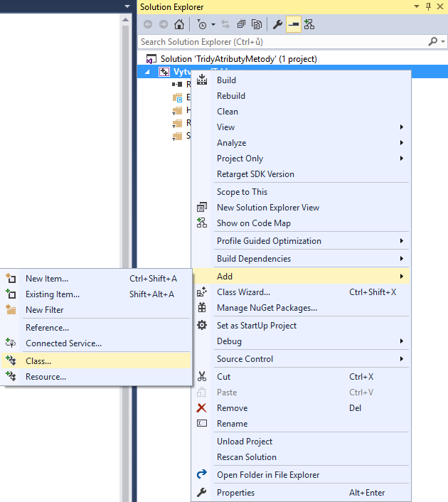
Task: Choose New Solution Explorer View
Action: coord(301,208)
